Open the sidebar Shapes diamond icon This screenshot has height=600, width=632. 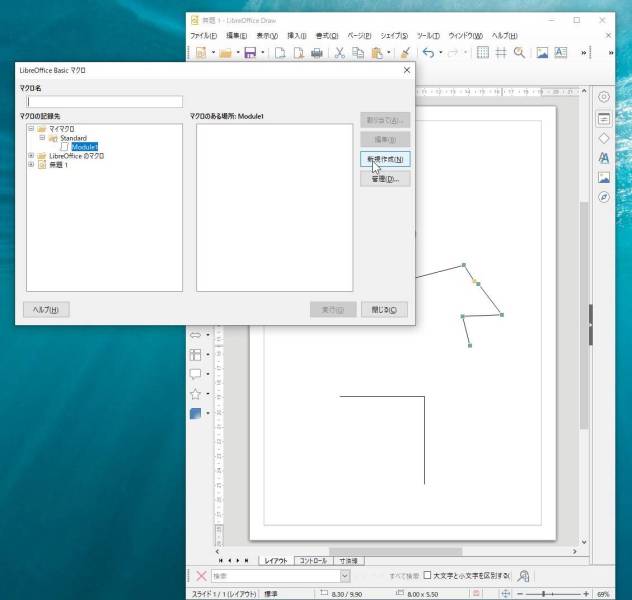tap(604, 139)
